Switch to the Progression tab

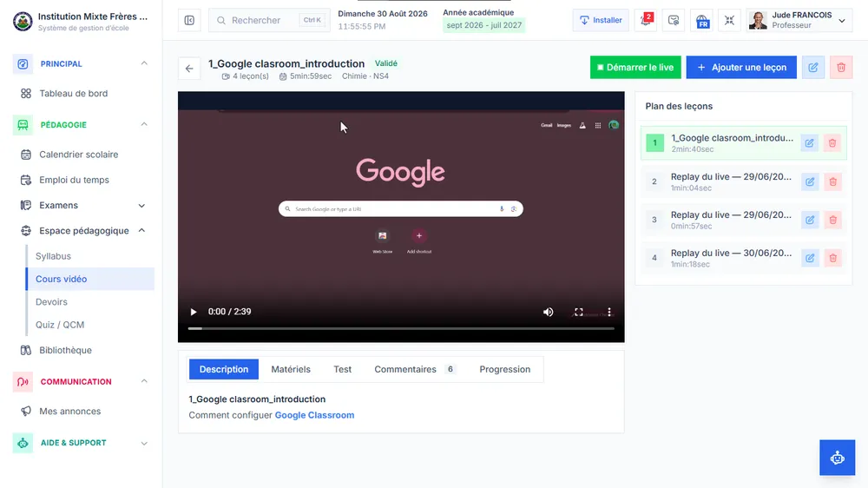505,369
